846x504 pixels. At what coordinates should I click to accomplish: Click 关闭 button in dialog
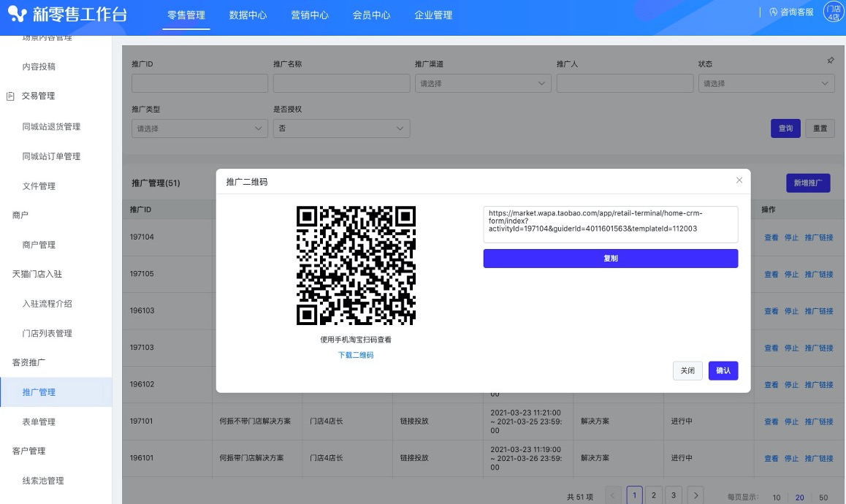coord(687,371)
